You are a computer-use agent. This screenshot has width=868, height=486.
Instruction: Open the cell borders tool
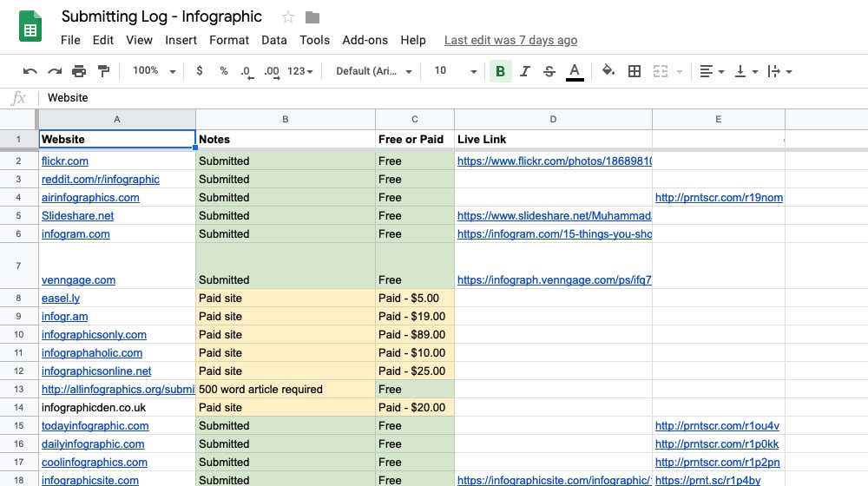(x=635, y=71)
